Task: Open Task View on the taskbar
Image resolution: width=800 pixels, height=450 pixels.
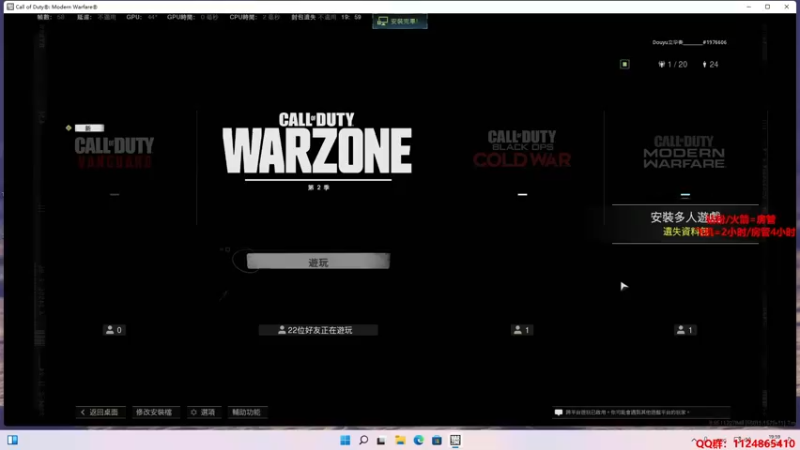Action: coord(381,440)
